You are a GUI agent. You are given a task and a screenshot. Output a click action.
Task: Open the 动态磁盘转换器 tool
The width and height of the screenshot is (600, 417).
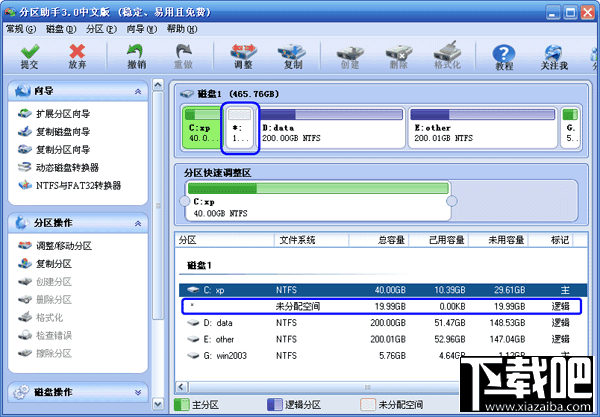[x=58, y=168]
